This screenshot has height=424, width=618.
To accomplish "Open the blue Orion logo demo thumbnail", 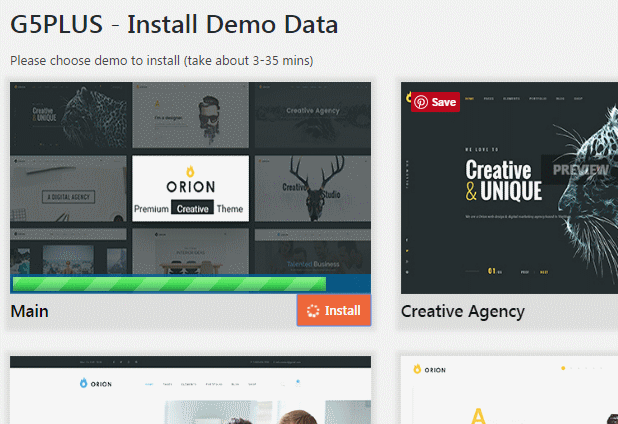I will (190, 390).
